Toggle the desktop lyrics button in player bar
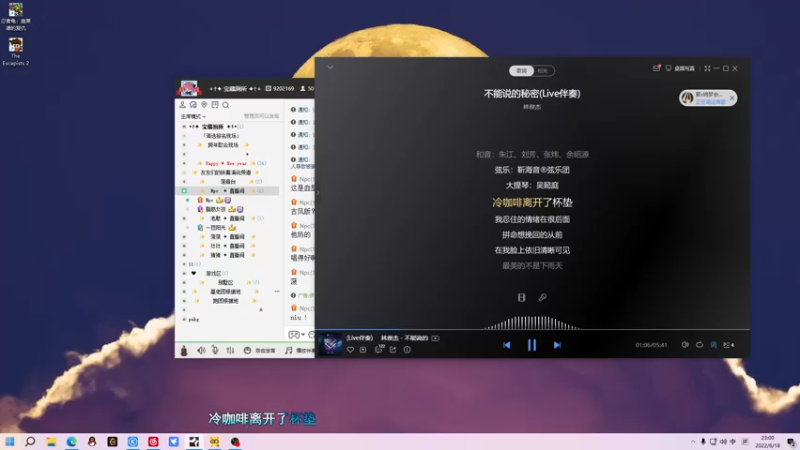The height and width of the screenshot is (450, 800). pos(713,345)
